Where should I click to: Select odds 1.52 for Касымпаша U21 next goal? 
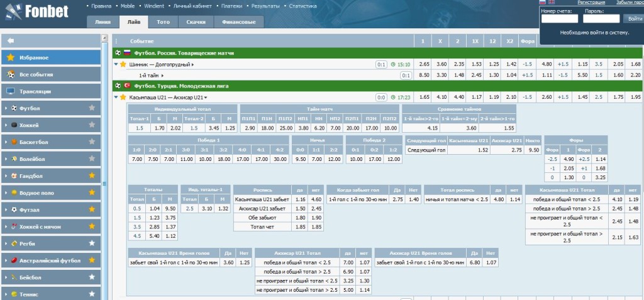[x=469, y=150]
